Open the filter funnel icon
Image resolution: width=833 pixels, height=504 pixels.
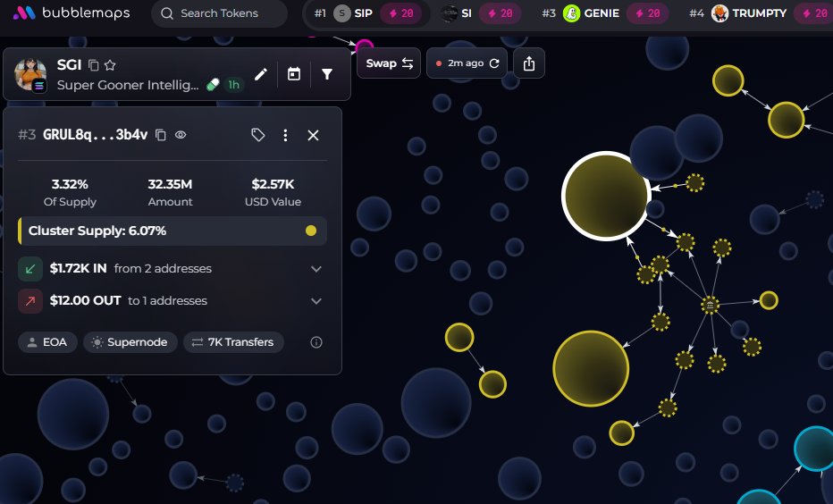tap(327, 74)
